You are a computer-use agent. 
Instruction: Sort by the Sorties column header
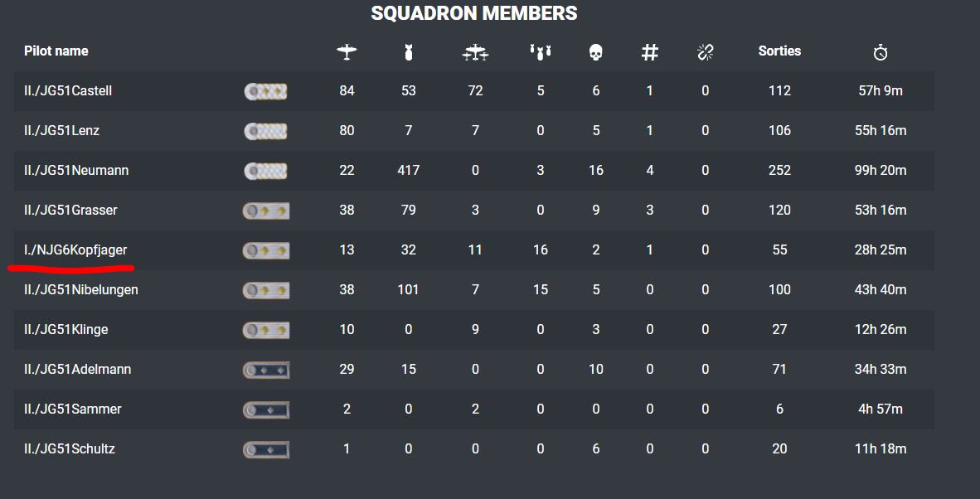point(779,51)
